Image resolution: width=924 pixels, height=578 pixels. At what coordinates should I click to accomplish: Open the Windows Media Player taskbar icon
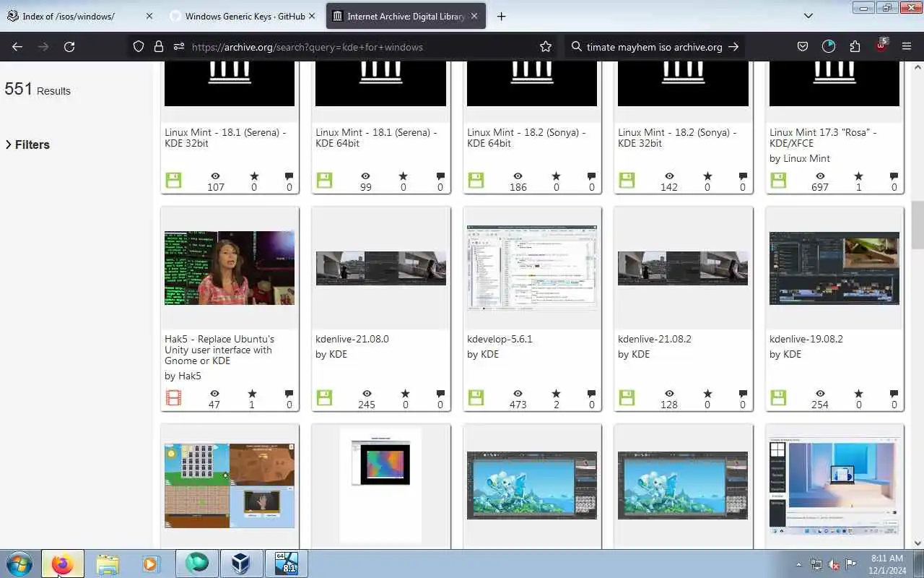click(x=150, y=564)
